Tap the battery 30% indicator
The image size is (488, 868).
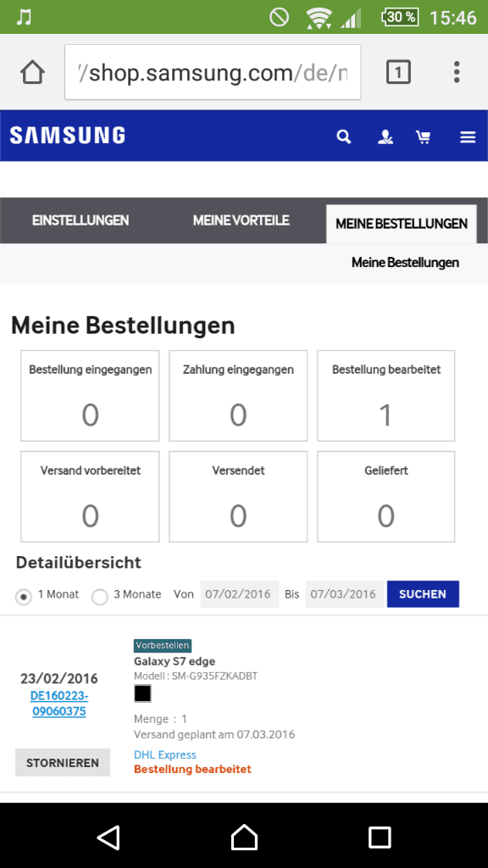[400, 17]
